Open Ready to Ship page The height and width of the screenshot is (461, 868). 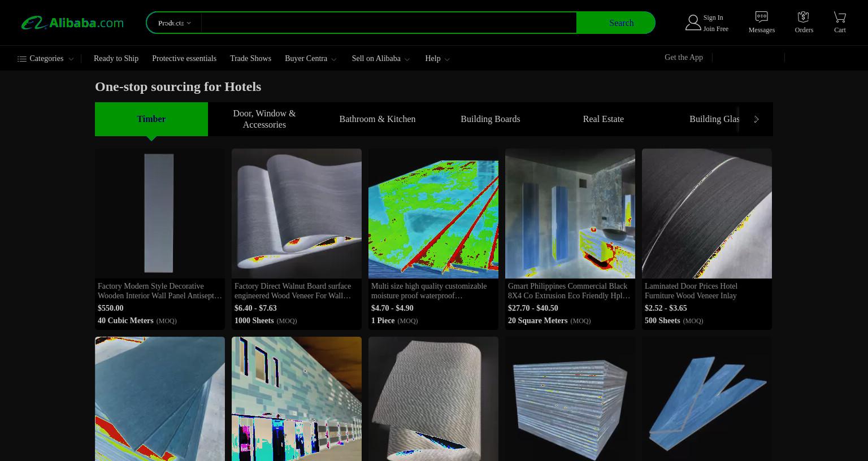click(116, 59)
